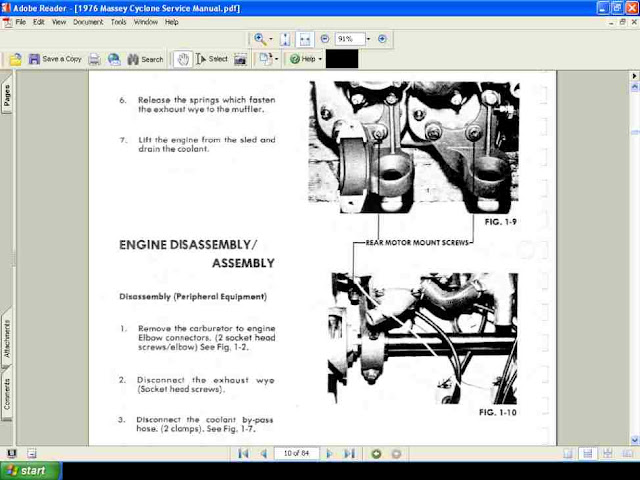Screen dimensions: 640x480
Task: Open the Document menu
Action: tap(88, 22)
